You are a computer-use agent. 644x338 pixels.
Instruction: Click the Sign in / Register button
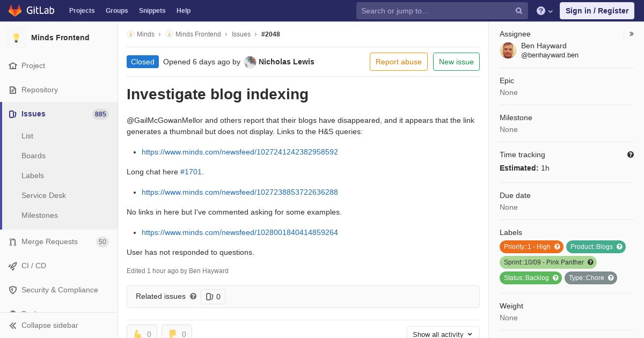pos(597,11)
